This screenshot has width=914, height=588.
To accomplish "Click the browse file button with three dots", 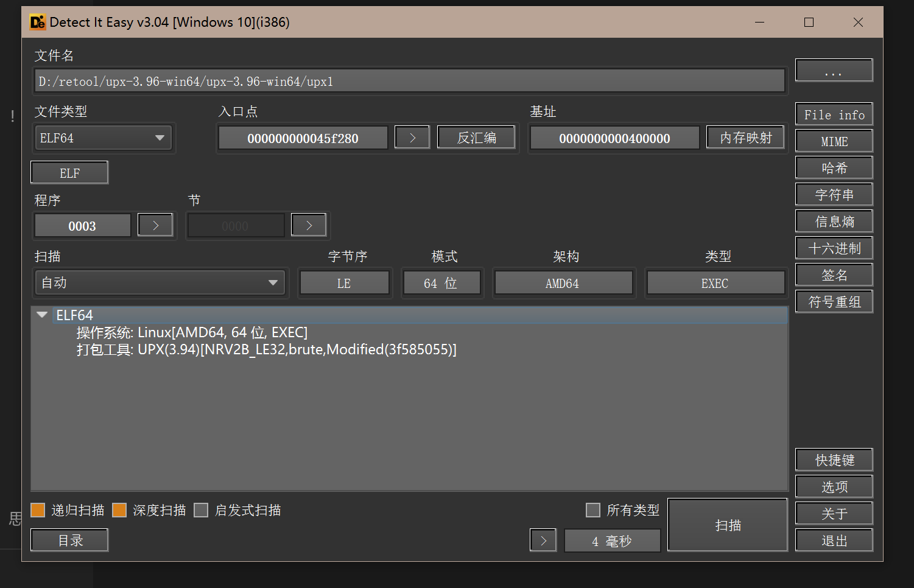I will pos(834,71).
